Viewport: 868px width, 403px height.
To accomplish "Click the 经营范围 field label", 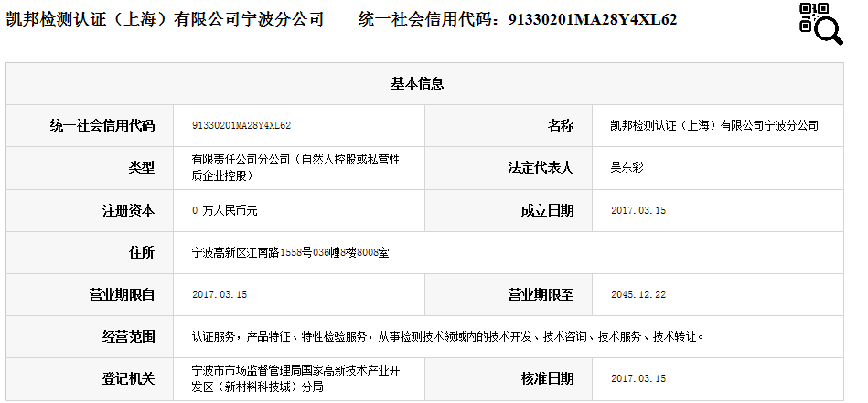I will point(128,336).
